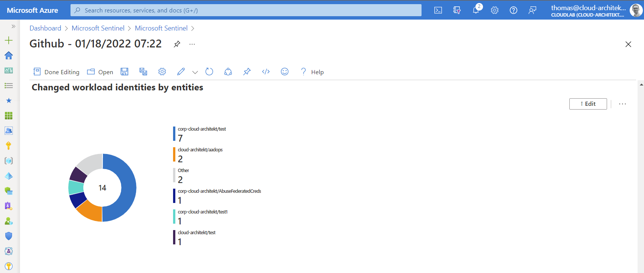The width and height of the screenshot is (644, 273).
Task: Click first Microsoft Sentinel breadcrumb
Action: (98, 28)
